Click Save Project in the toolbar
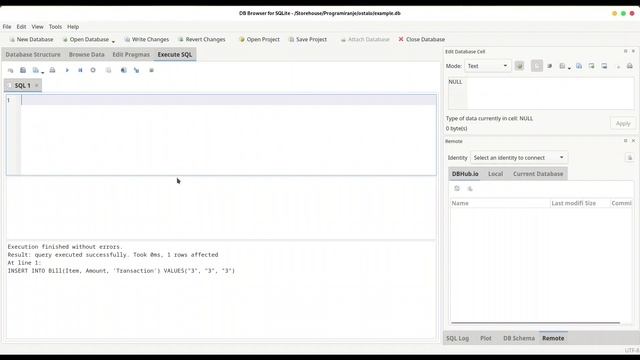Viewport: 640px width, 360px height. [x=308, y=39]
